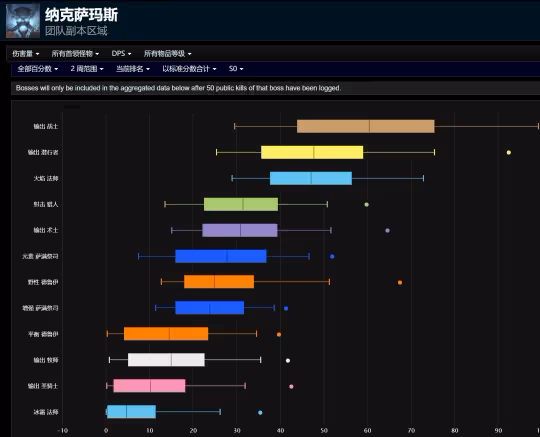Click the 纳克萨玛斯 page title
The width and height of the screenshot is (540, 437).
click(81, 15)
